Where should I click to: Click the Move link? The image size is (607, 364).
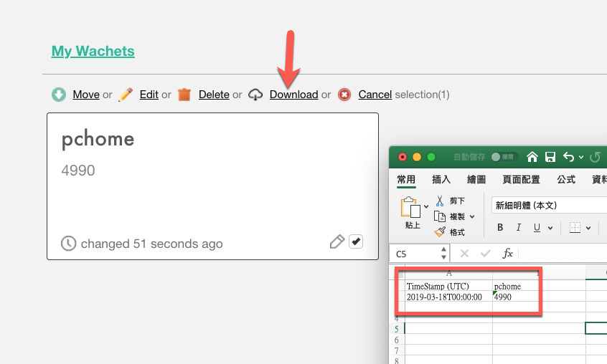point(86,95)
